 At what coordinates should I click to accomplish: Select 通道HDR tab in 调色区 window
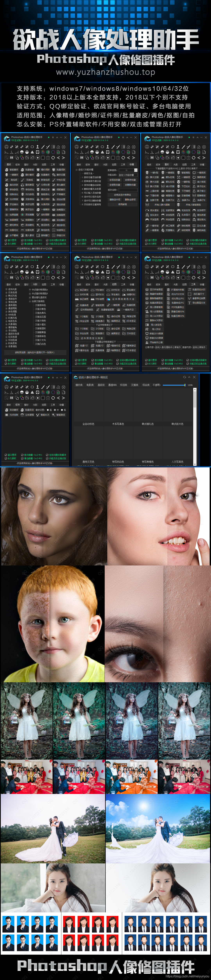tap(112, 385)
